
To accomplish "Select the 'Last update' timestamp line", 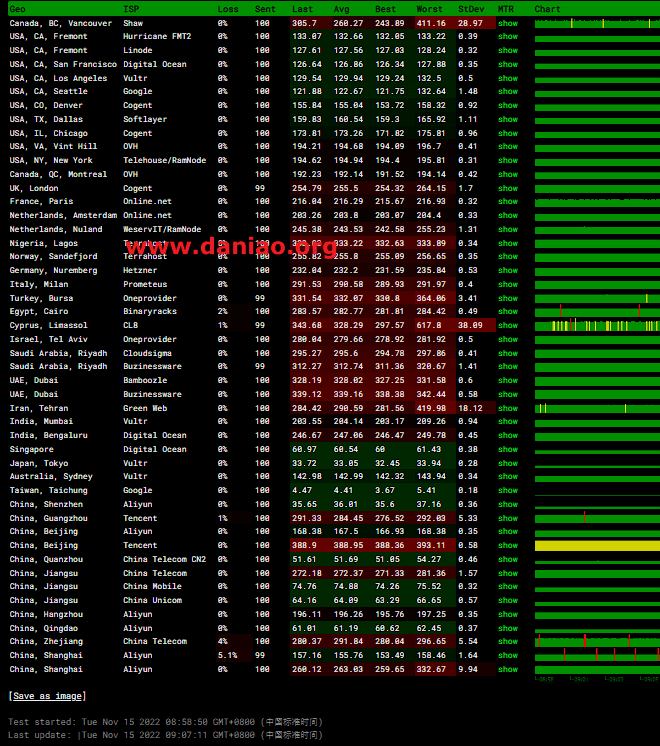I will 166,735.
